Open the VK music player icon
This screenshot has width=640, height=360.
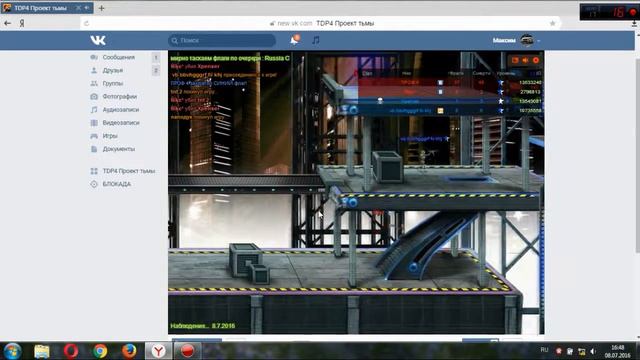coord(316,40)
